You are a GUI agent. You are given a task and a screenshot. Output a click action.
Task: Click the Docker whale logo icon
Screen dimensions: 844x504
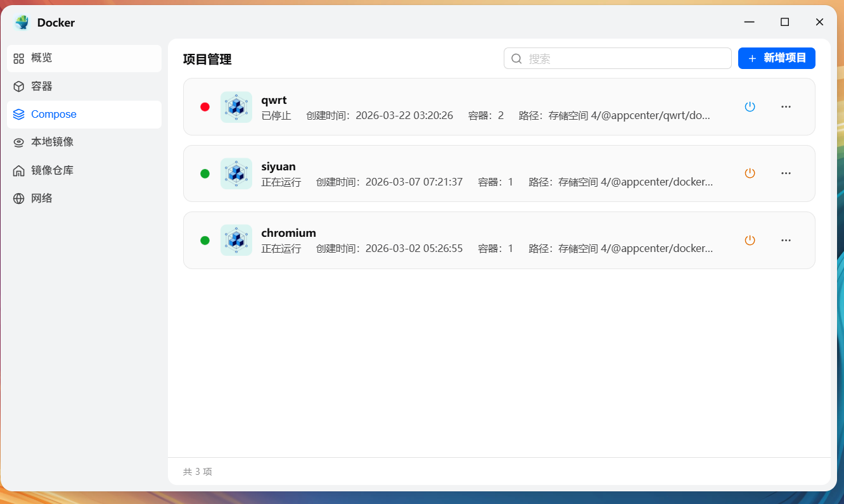tap(22, 23)
